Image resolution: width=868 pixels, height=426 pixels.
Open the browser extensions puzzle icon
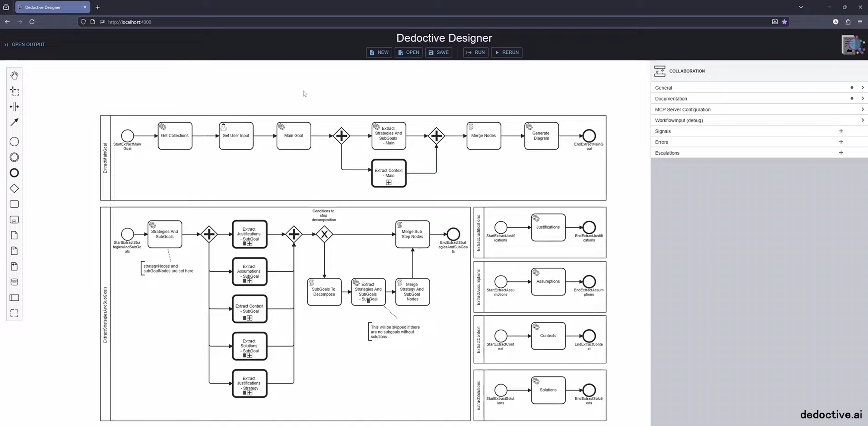[848, 21]
